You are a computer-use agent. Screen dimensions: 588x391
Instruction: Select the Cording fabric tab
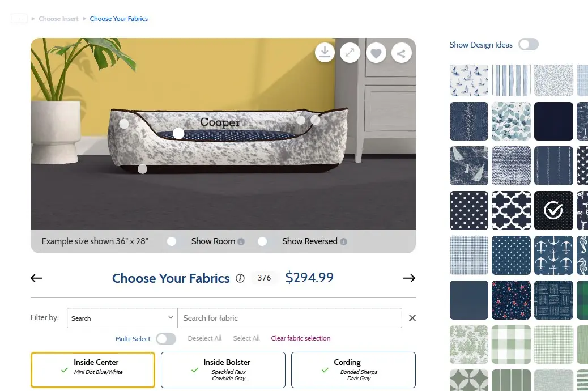353,370
